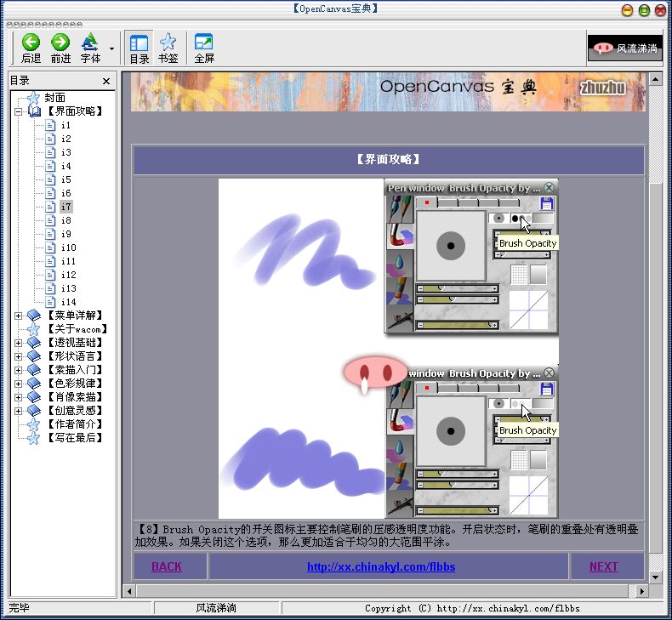The height and width of the screenshot is (620, 672).
Task: Open page i11 in the tree
Action: [x=68, y=261]
